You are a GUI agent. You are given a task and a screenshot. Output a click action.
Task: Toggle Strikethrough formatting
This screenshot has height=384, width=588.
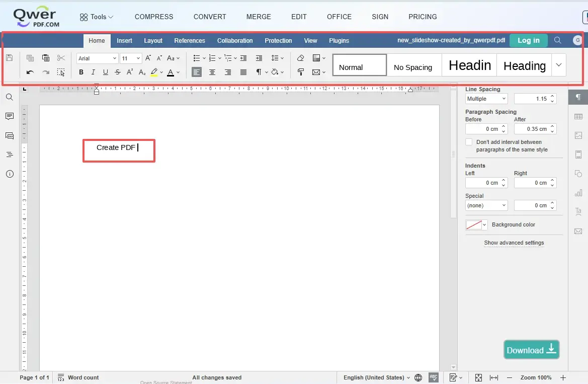coord(118,72)
